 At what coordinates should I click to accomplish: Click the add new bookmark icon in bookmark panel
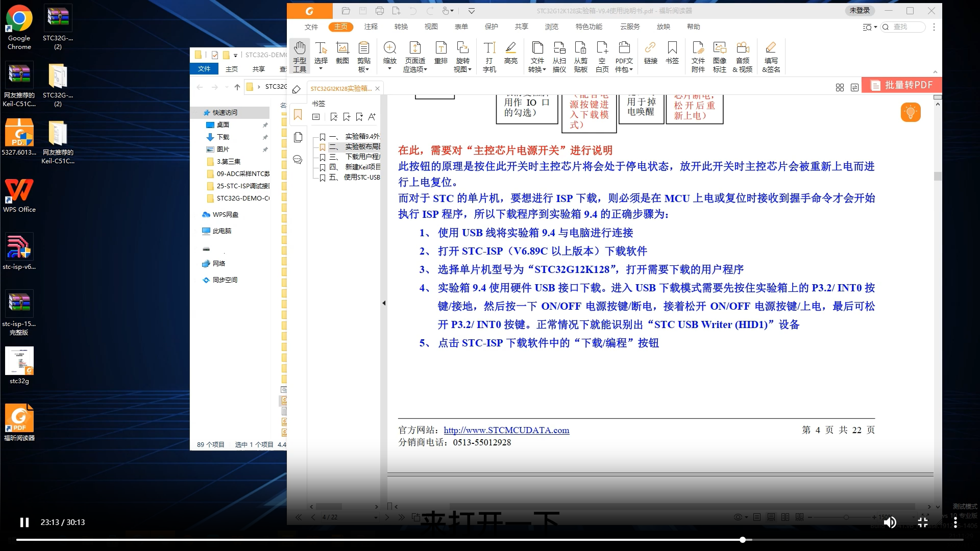coord(347,117)
